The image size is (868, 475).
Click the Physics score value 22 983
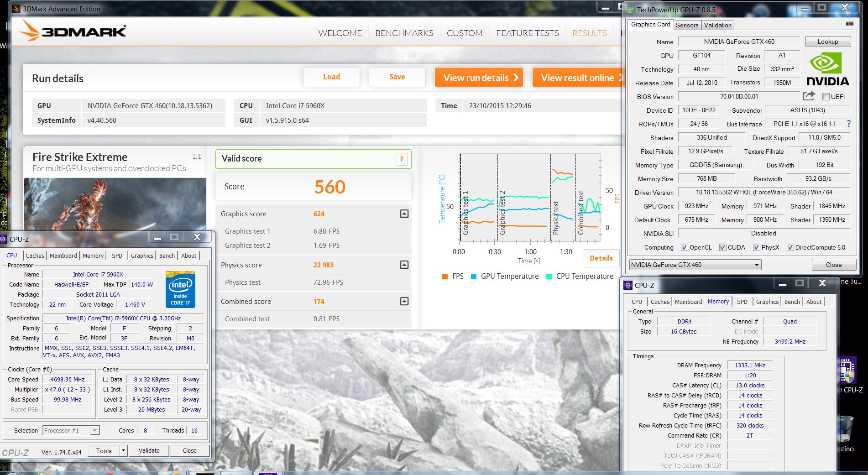323,265
